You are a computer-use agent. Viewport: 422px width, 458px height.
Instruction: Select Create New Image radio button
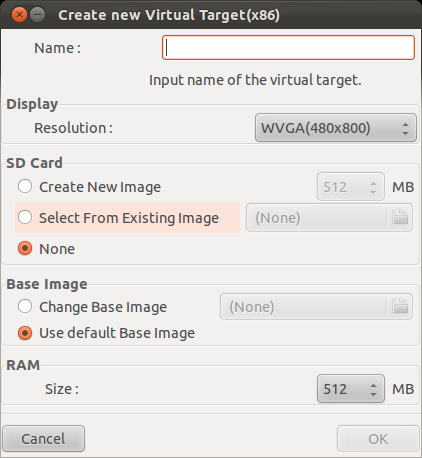25,186
